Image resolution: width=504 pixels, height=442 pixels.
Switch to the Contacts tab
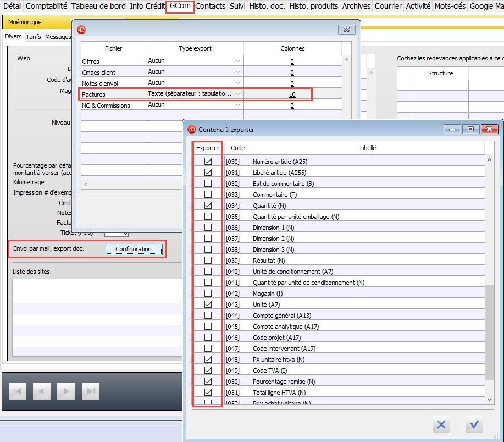click(x=211, y=6)
